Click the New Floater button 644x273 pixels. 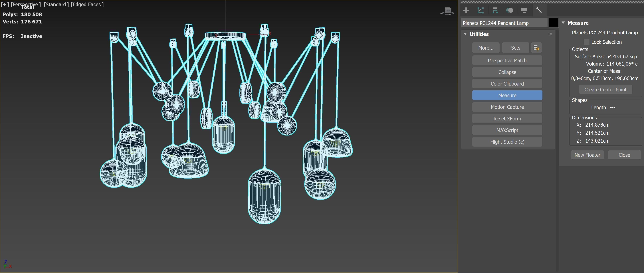[x=587, y=155]
